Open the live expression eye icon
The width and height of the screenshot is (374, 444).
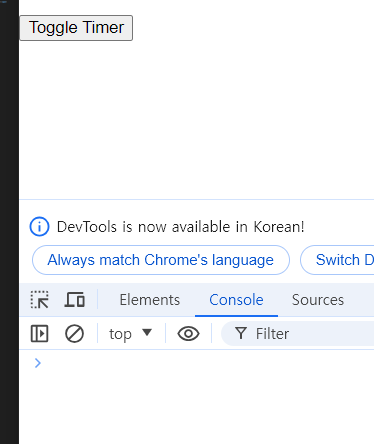(x=188, y=334)
